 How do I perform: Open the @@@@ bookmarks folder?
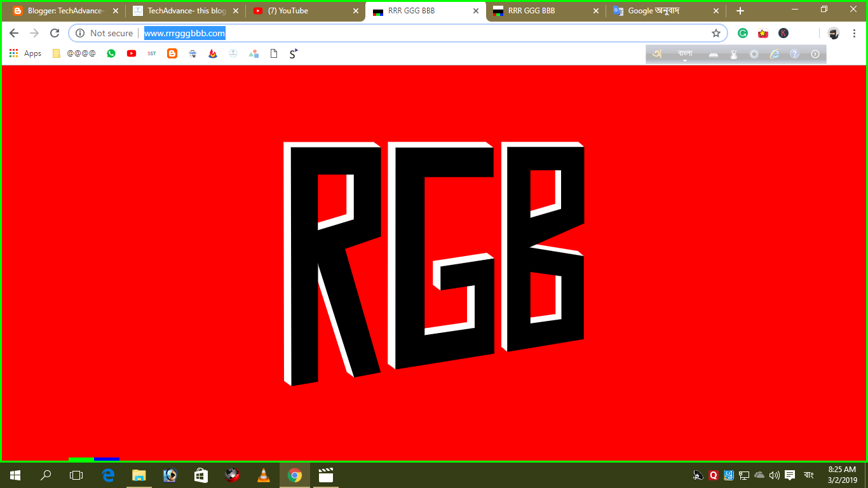click(74, 53)
